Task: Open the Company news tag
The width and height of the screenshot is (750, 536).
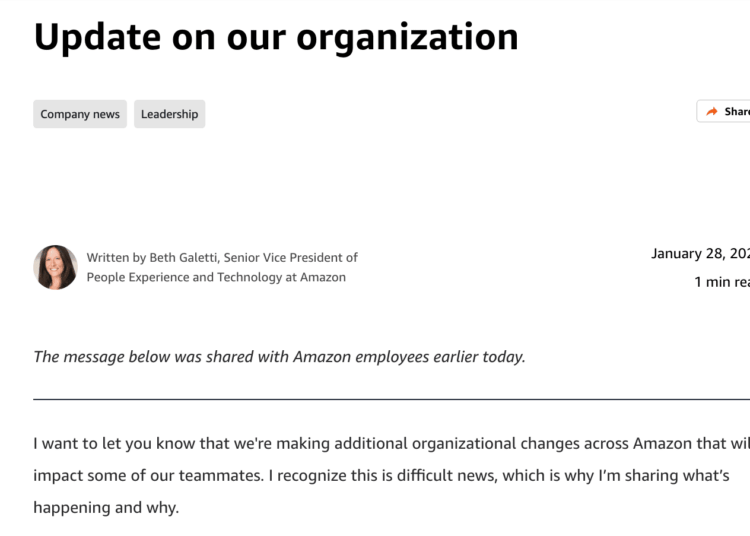Action: click(x=80, y=114)
